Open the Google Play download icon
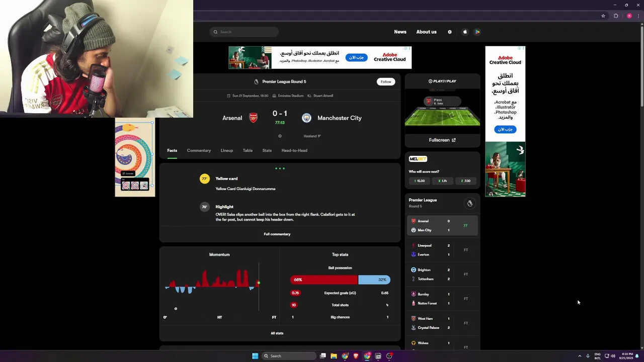This screenshot has width=644, height=362. point(477,32)
